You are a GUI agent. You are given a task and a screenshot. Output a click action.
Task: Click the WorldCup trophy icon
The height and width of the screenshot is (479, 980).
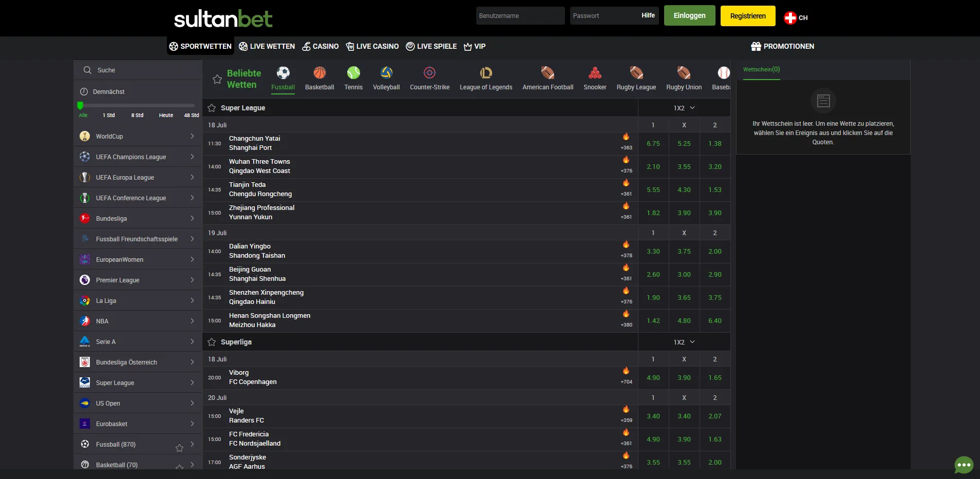(x=85, y=136)
